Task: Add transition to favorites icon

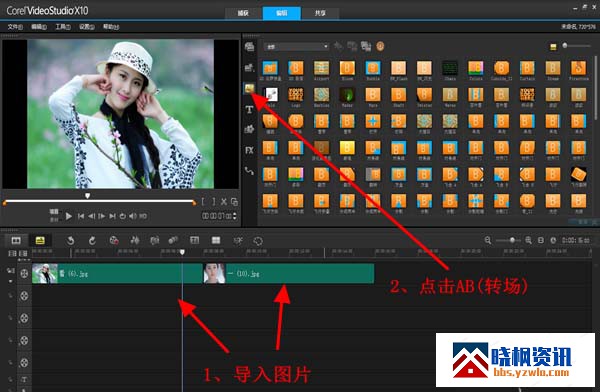Action: pos(338,46)
